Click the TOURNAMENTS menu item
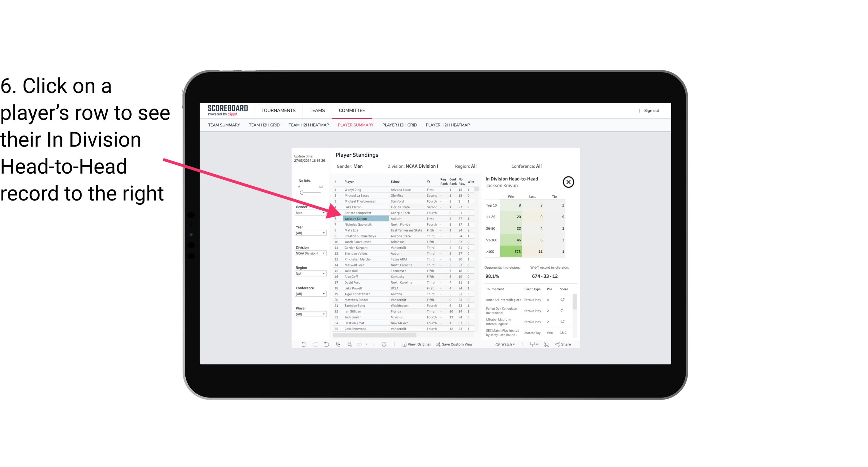868x467 pixels. (278, 110)
